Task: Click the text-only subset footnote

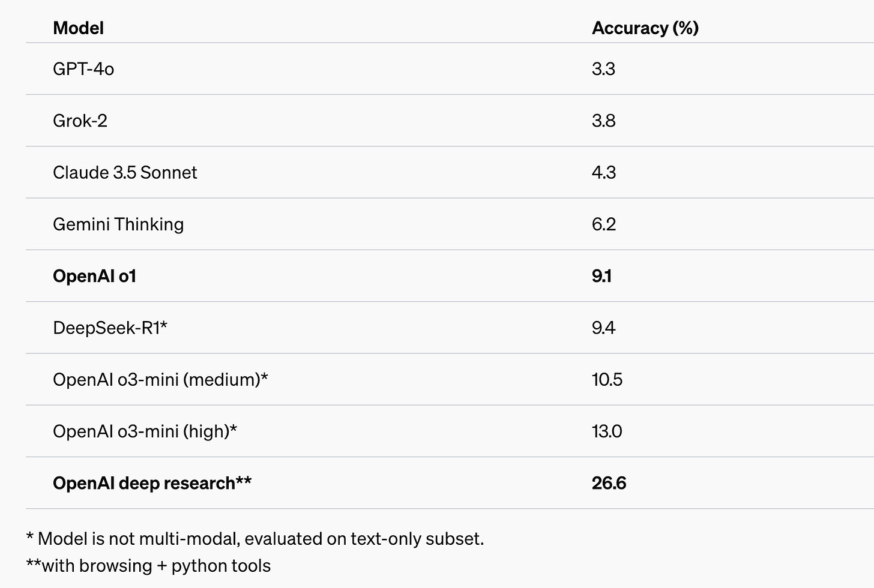Action: point(255,539)
